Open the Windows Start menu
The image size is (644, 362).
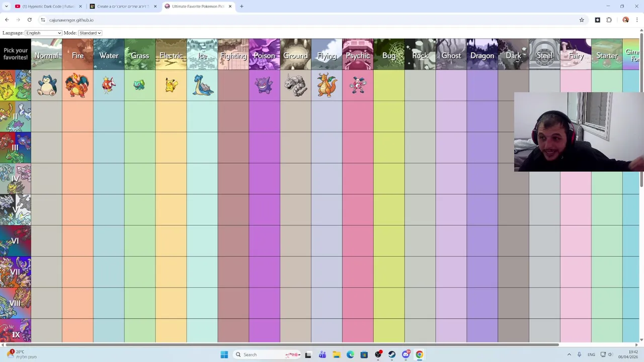(224, 354)
